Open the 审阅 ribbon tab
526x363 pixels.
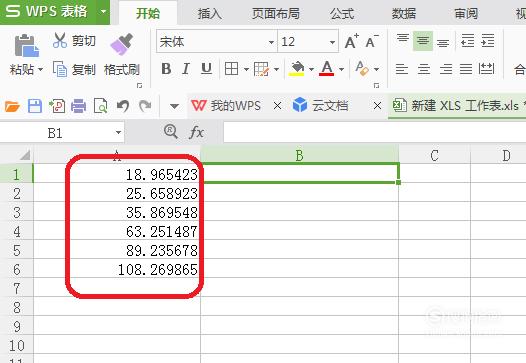(x=466, y=13)
